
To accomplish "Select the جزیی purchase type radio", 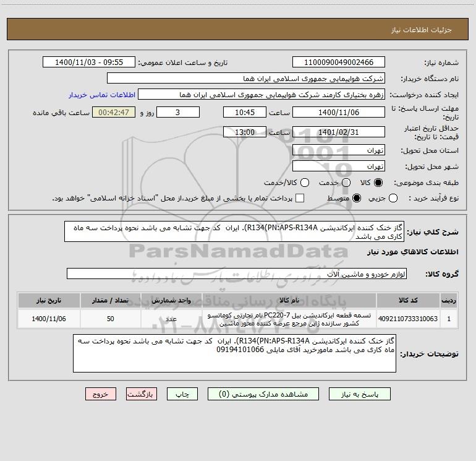I will click(x=393, y=198).
